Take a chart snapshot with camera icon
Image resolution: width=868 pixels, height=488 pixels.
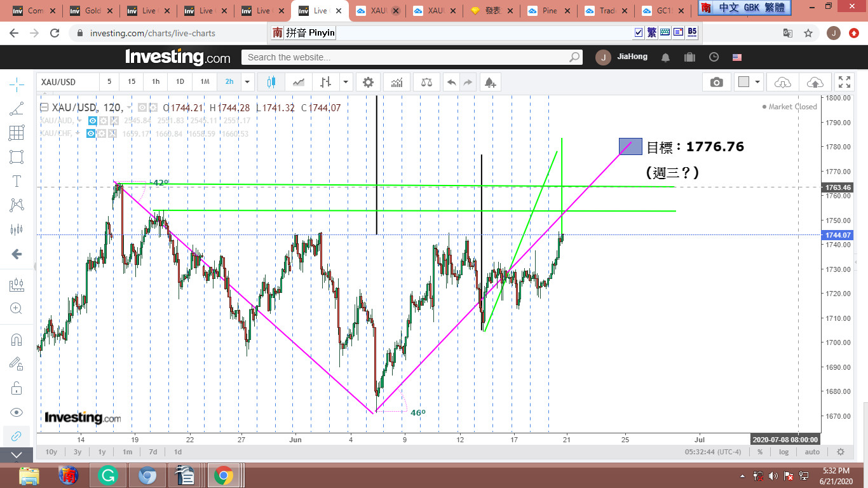[x=716, y=82]
